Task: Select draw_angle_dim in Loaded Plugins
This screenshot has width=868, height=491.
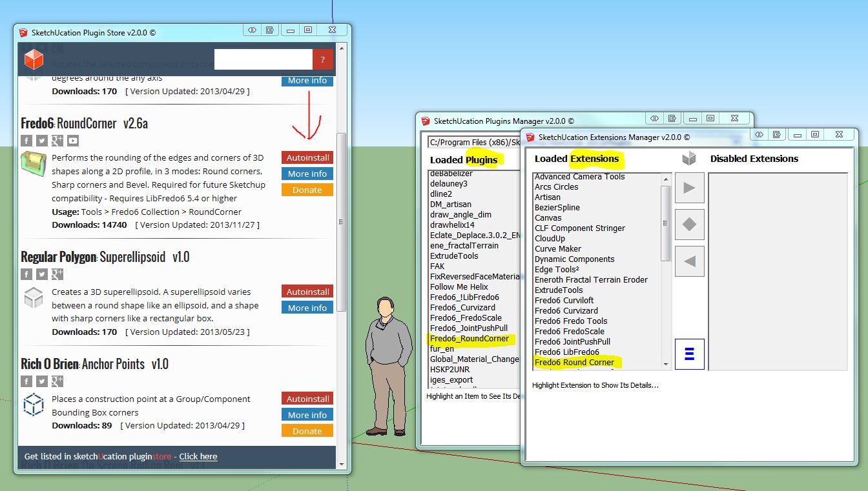Action: click(460, 214)
